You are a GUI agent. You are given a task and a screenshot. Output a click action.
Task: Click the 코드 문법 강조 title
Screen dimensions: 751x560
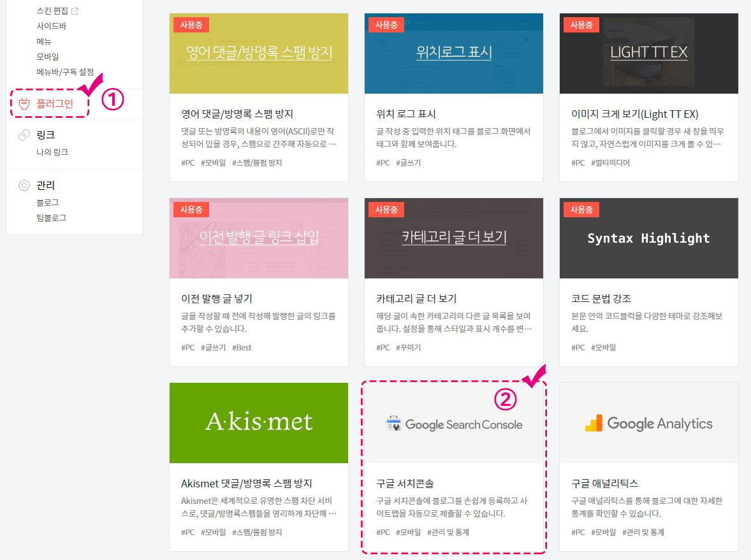click(601, 299)
